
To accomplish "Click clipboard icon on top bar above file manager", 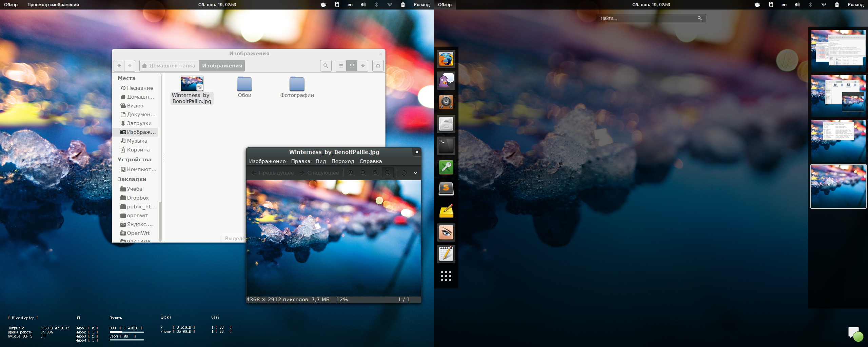I will (x=337, y=5).
